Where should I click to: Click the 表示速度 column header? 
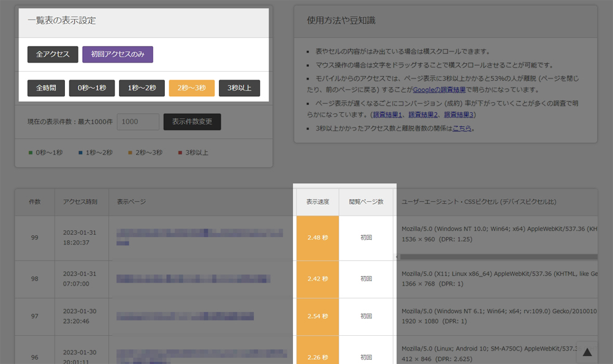(x=318, y=202)
